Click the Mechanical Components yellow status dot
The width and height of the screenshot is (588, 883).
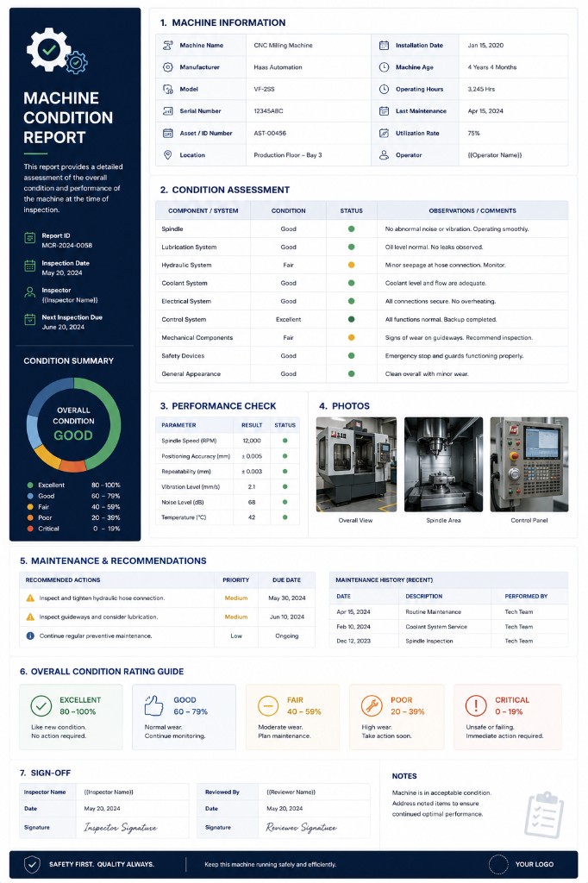352,338
